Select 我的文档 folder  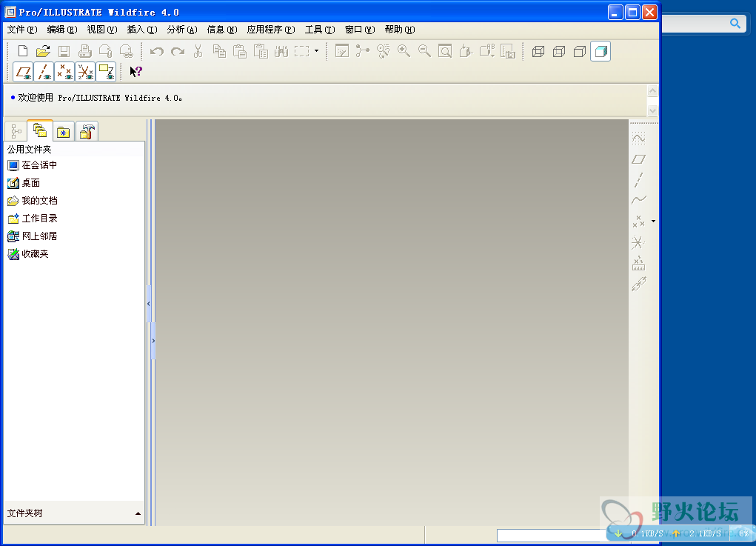(33, 201)
